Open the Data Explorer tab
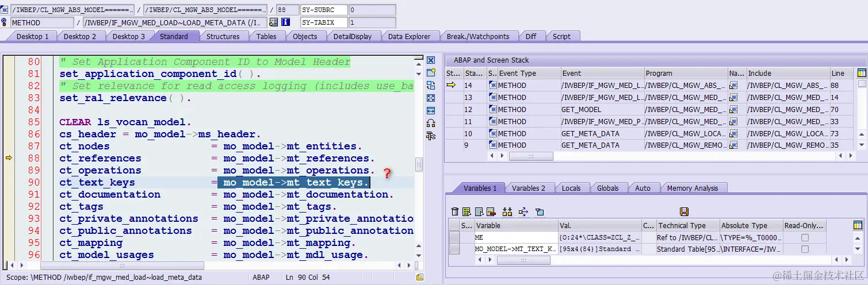Screen dimensions: 868x285 [x=409, y=36]
